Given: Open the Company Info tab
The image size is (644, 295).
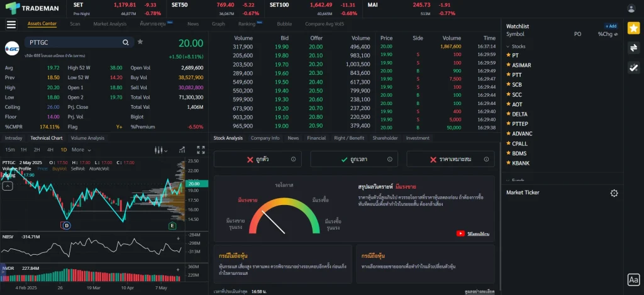Looking at the screenshot, I should tap(265, 138).
